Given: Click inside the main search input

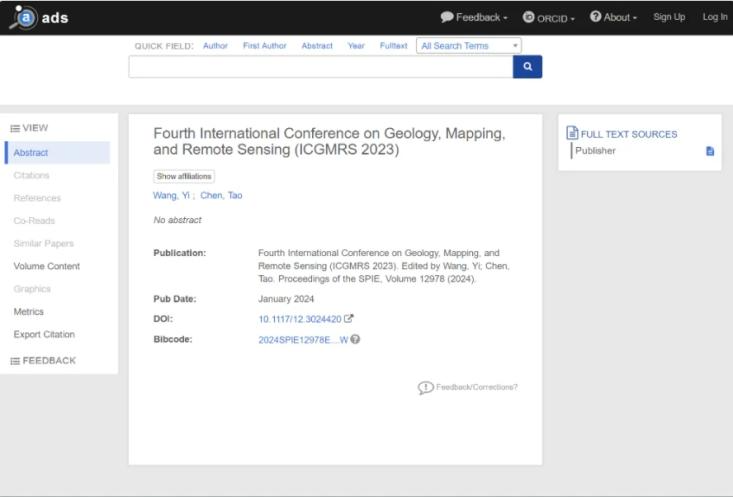Looking at the screenshot, I should tap(320, 67).
